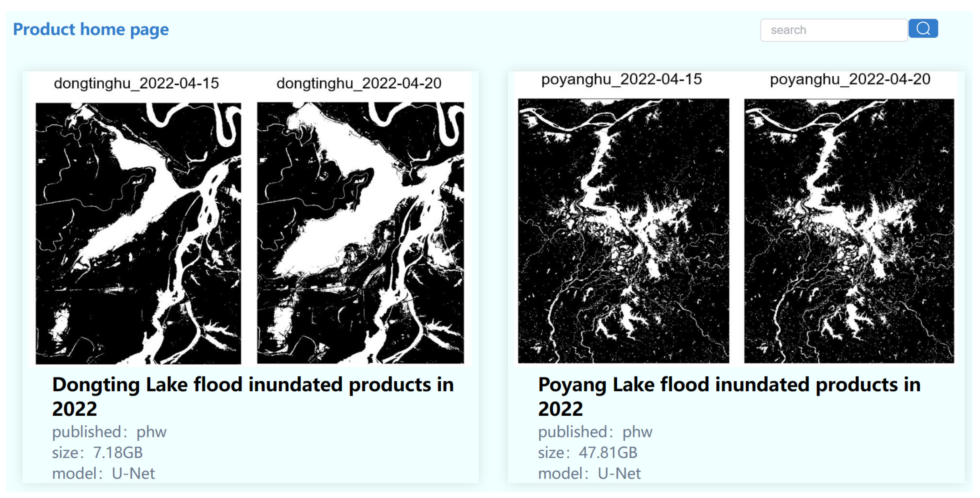Click the poyanghu_2022-04-20 image caption
The image size is (980, 498).
pos(850,79)
